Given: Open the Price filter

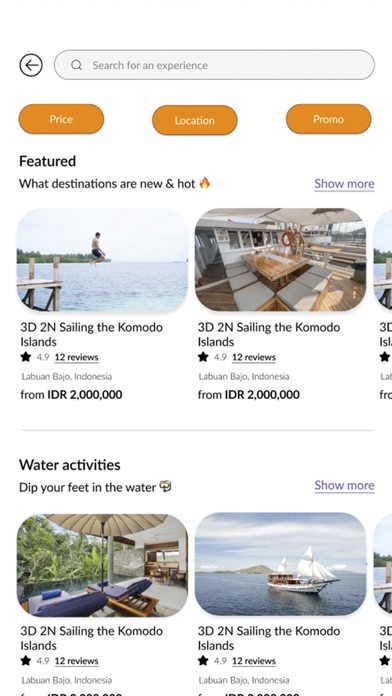Looking at the screenshot, I should [61, 119].
